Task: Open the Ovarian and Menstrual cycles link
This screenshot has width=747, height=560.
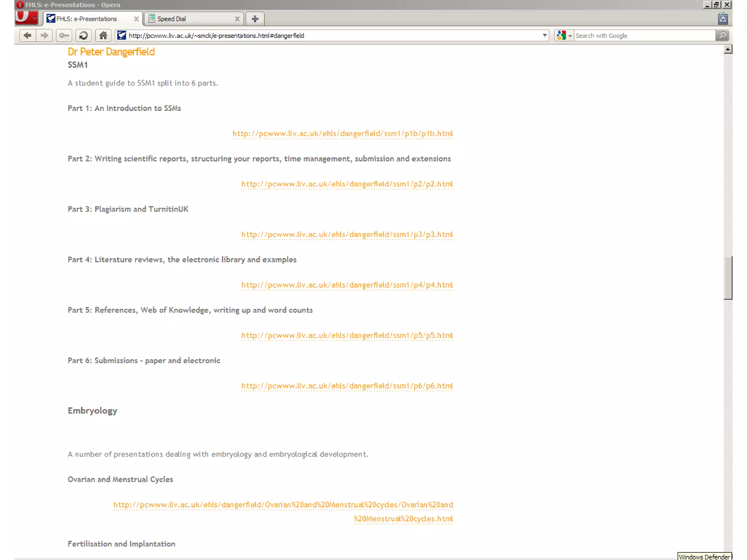Action: click(283, 505)
